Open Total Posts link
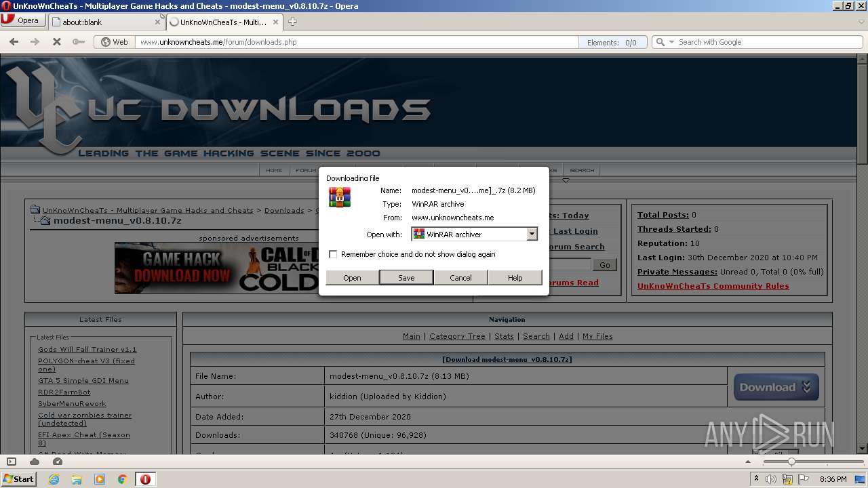Screen dimensions: 868x488 pos(663,215)
